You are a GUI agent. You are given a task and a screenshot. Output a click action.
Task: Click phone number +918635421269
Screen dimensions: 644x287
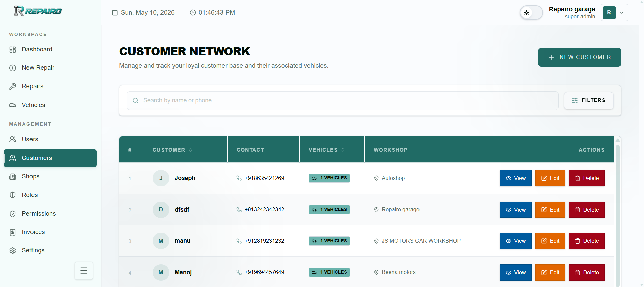(264, 178)
